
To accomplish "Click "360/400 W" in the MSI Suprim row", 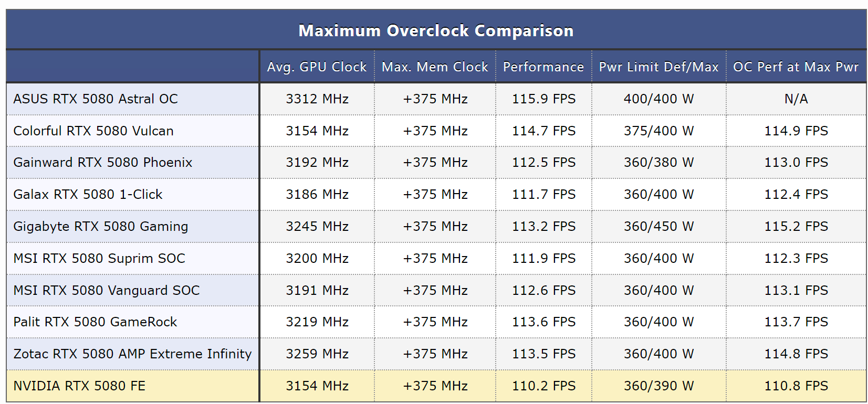I will click(659, 258).
